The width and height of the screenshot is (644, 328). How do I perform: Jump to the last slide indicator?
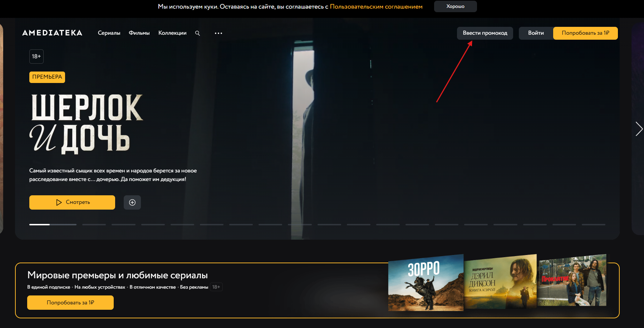(594, 225)
